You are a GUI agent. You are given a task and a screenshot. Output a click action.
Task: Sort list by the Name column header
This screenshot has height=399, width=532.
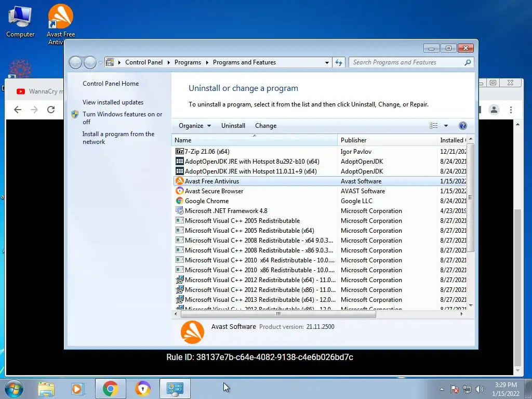click(x=255, y=140)
